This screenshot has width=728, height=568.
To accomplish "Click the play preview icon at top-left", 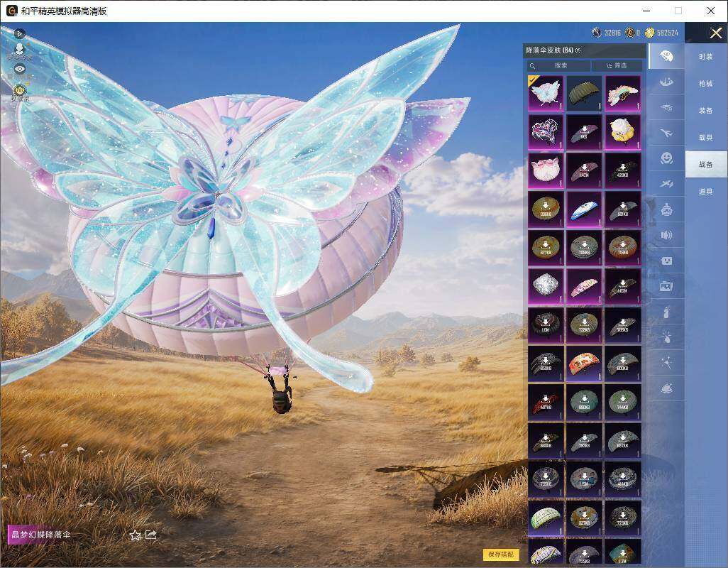I will (x=19, y=33).
